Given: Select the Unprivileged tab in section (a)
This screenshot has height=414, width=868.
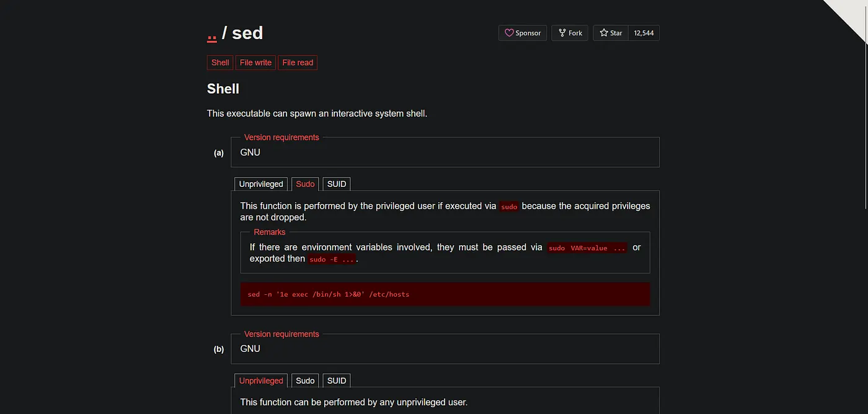Looking at the screenshot, I should click(x=261, y=184).
